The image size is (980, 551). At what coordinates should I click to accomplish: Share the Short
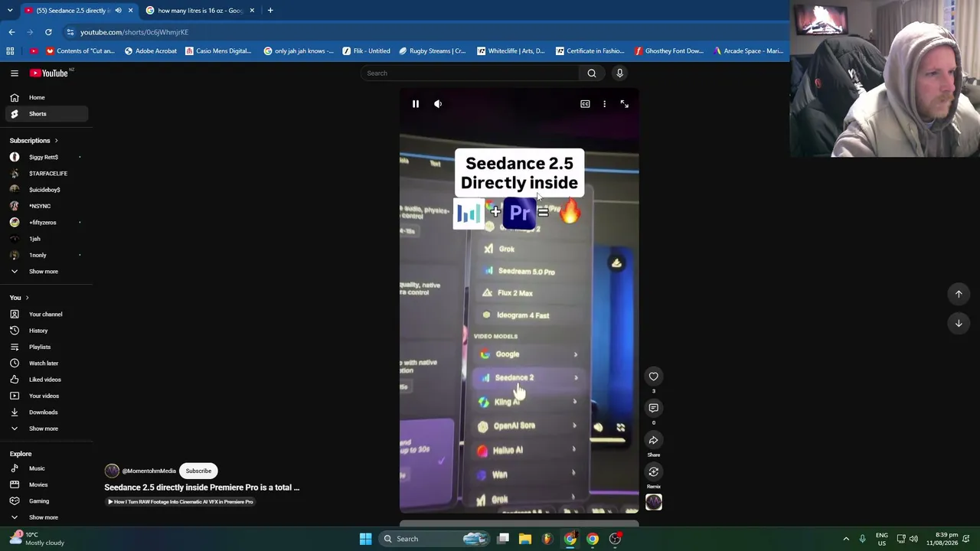[654, 440]
